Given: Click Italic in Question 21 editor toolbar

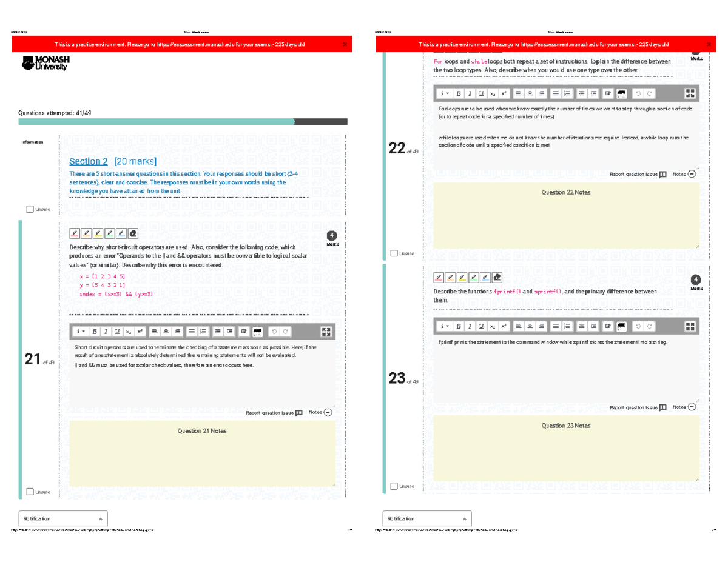Looking at the screenshot, I should click(106, 332).
